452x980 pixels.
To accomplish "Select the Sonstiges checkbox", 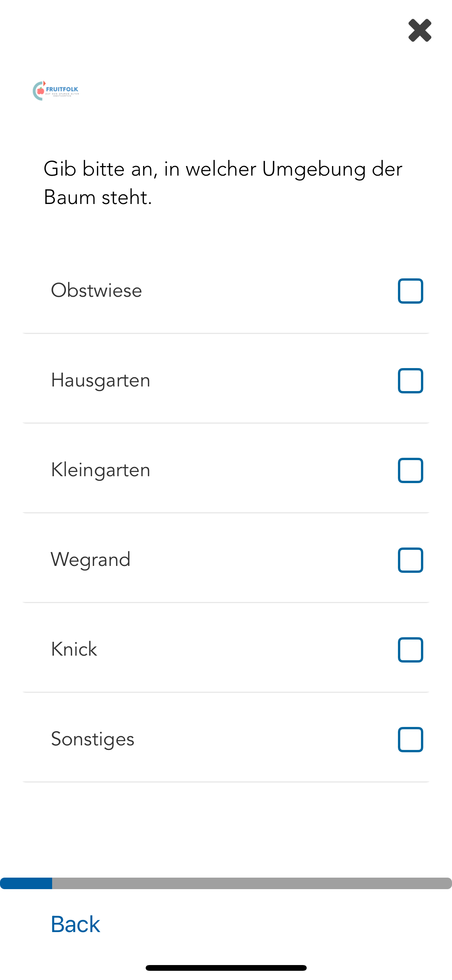I will click(x=410, y=740).
